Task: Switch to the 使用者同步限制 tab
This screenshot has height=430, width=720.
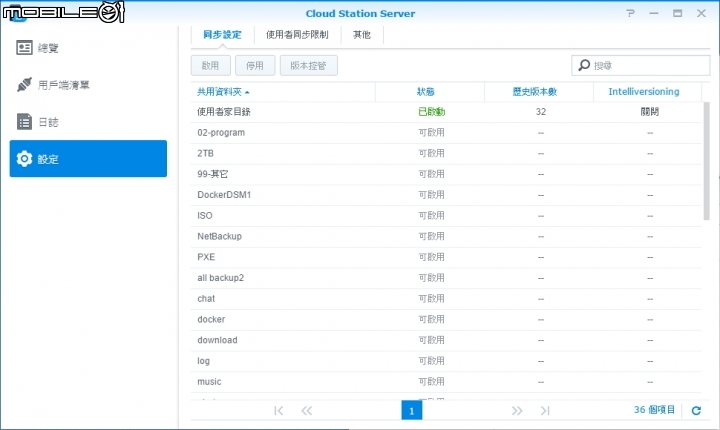Action: pos(297,34)
